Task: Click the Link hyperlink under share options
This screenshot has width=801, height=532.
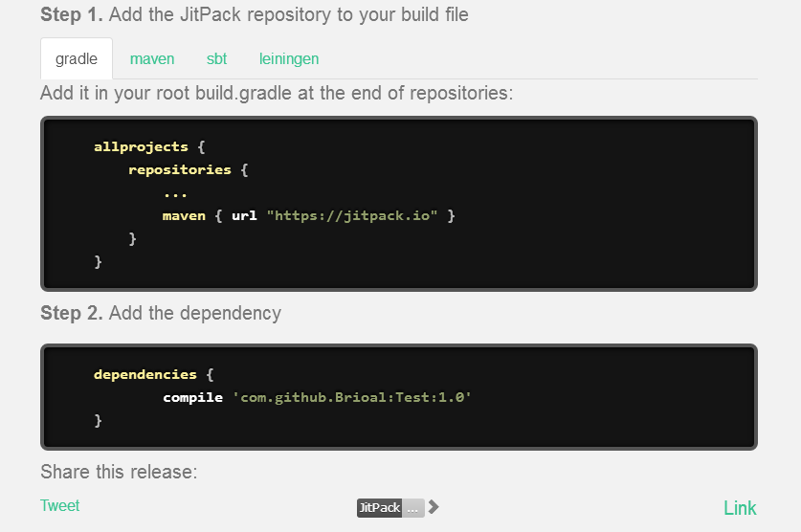Action: [740, 508]
